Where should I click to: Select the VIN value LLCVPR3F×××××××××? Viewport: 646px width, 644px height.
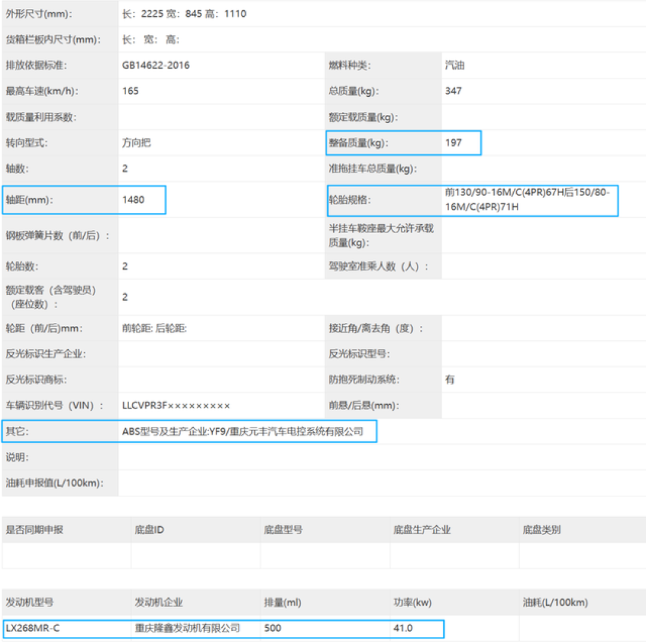coord(176,405)
